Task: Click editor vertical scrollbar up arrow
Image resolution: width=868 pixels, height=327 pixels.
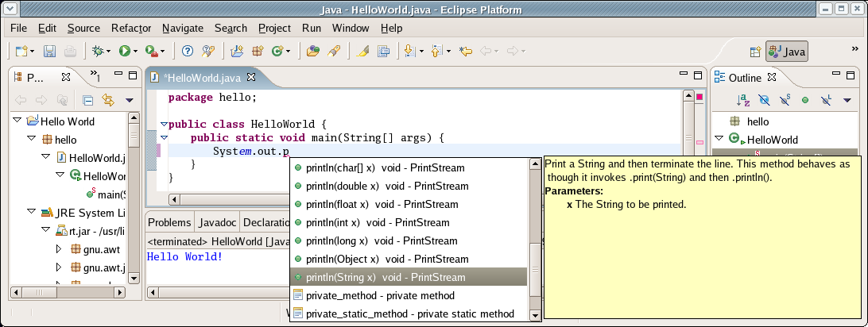Action: (688, 95)
